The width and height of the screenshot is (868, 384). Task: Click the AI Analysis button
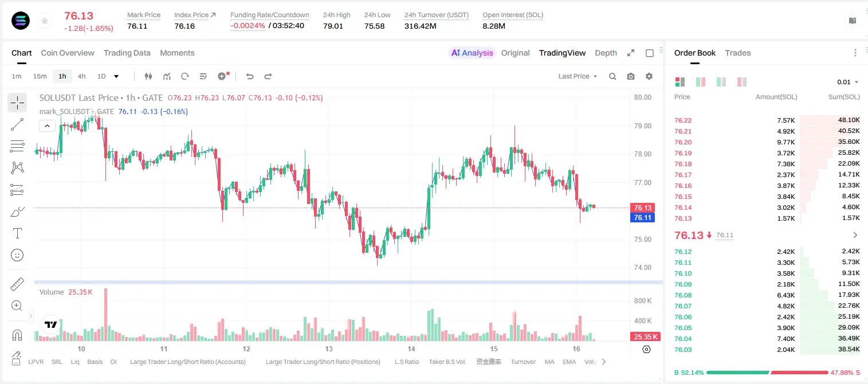point(472,53)
